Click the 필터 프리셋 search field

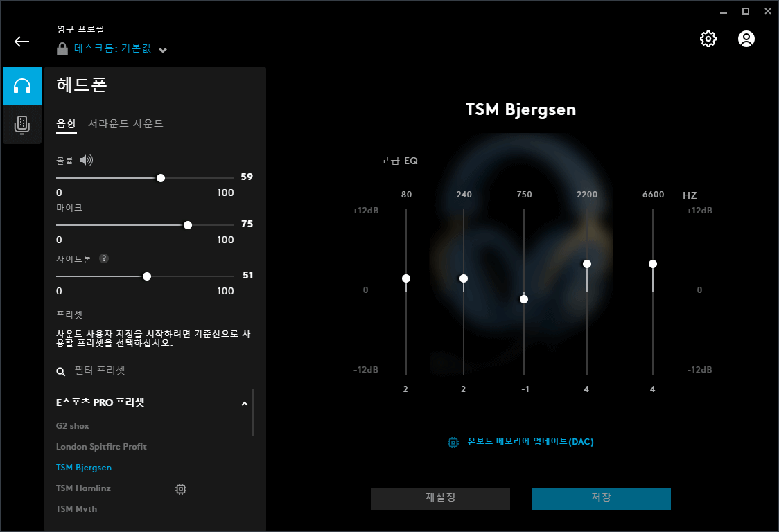[x=155, y=371]
